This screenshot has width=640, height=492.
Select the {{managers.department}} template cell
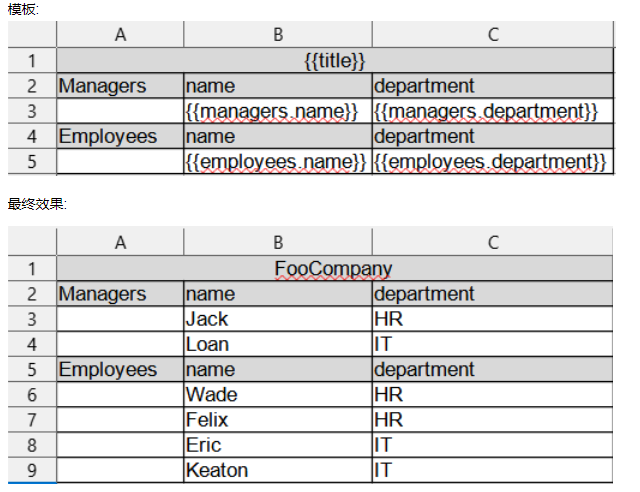coord(491,111)
